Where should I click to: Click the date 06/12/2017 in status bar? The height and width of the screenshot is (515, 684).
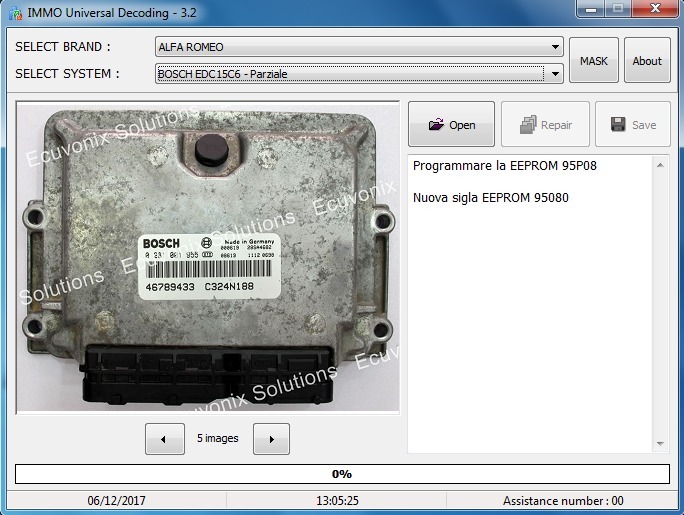point(116,501)
